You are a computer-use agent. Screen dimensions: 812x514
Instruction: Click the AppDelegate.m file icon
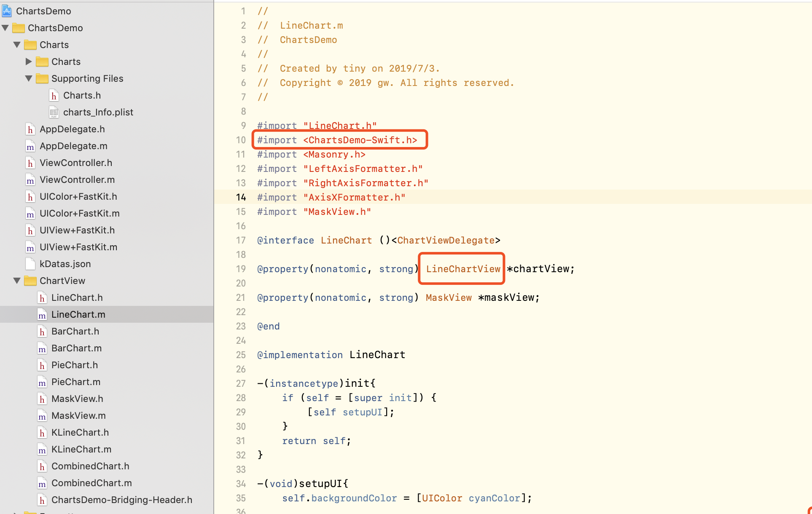pos(30,146)
